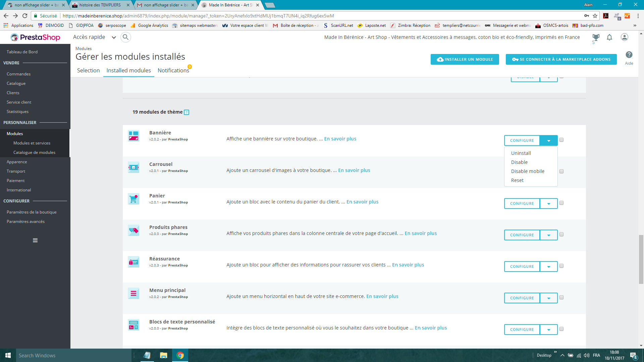Switch to the Selection tab
The image size is (644, 362).
(88, 70)
